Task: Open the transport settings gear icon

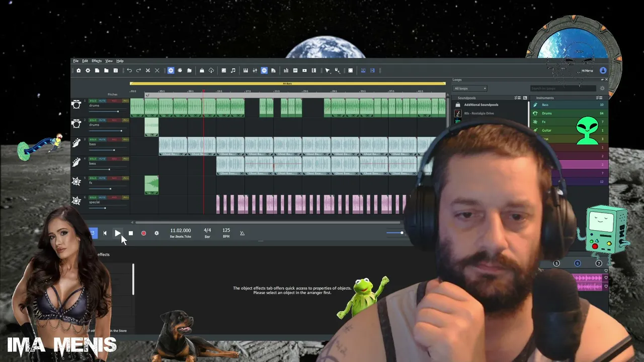Action: click(156, 233)
